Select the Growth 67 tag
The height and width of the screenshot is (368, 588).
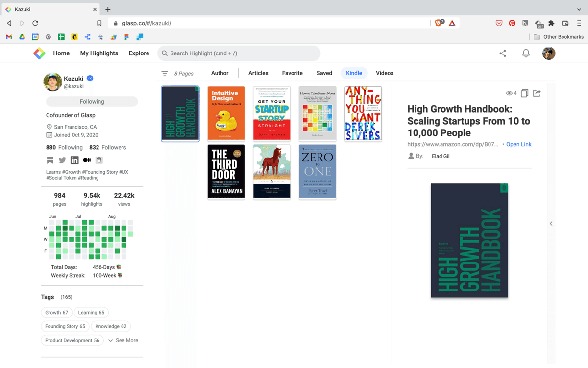coord(56,313)
